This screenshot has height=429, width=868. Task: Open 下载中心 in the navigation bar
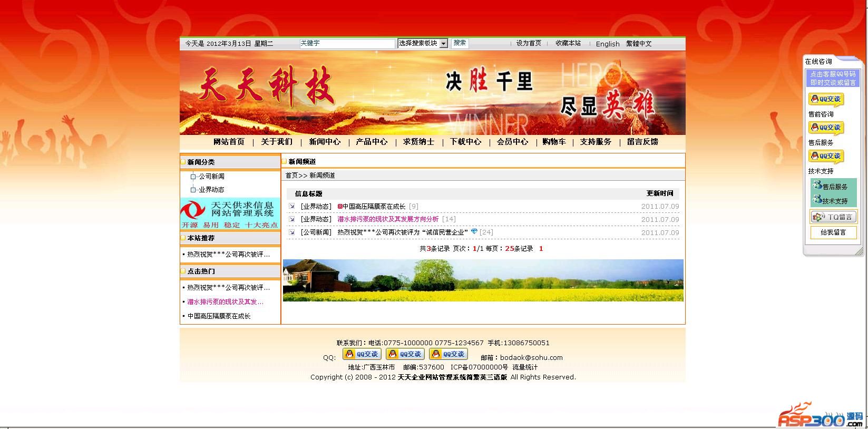(465, 142)
